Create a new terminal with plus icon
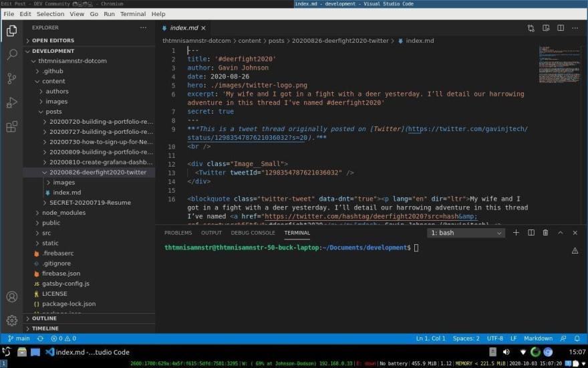The height and width of the screenshot is (368, 588). [516, 233]
